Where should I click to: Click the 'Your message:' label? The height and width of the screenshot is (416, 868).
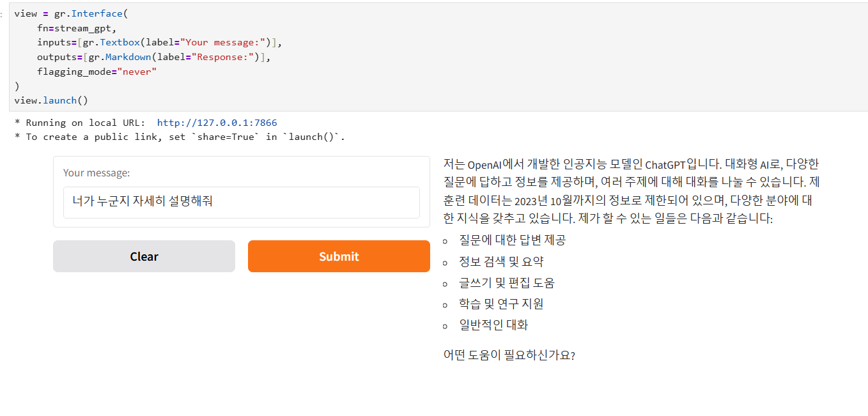click(x=97, y=173)
